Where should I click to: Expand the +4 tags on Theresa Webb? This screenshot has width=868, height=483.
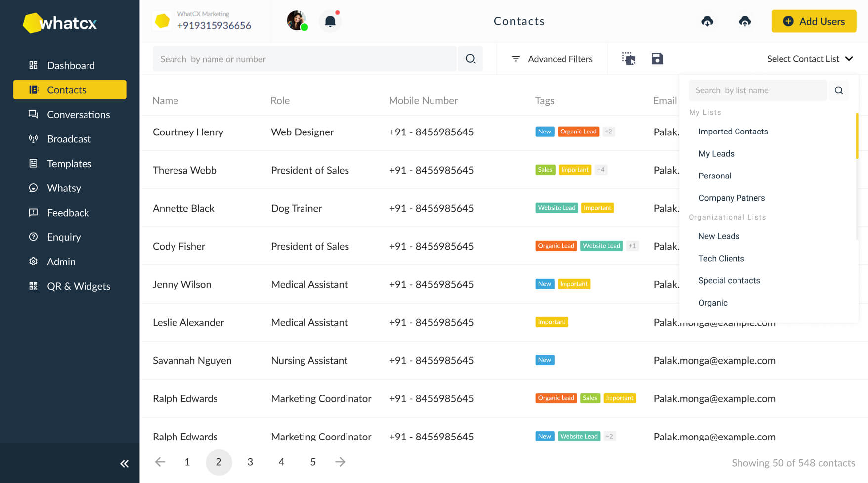tap(601, 170)
